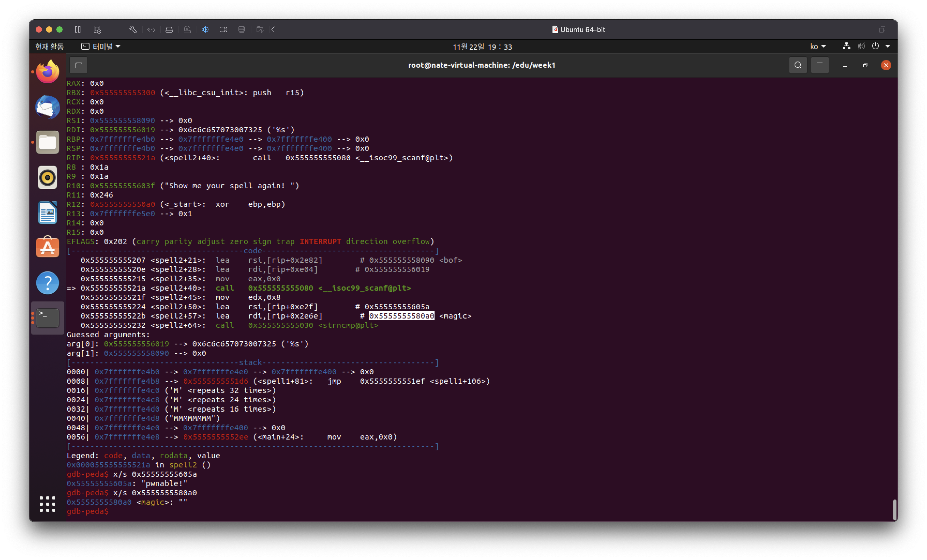Open the date and time calendar menu
This screenshot has height=560, width=927.
pos(482,47)
